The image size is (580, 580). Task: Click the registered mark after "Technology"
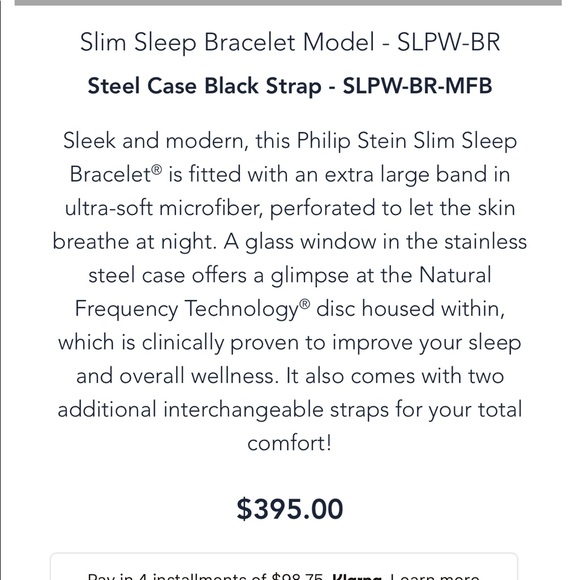coord(304,304)
